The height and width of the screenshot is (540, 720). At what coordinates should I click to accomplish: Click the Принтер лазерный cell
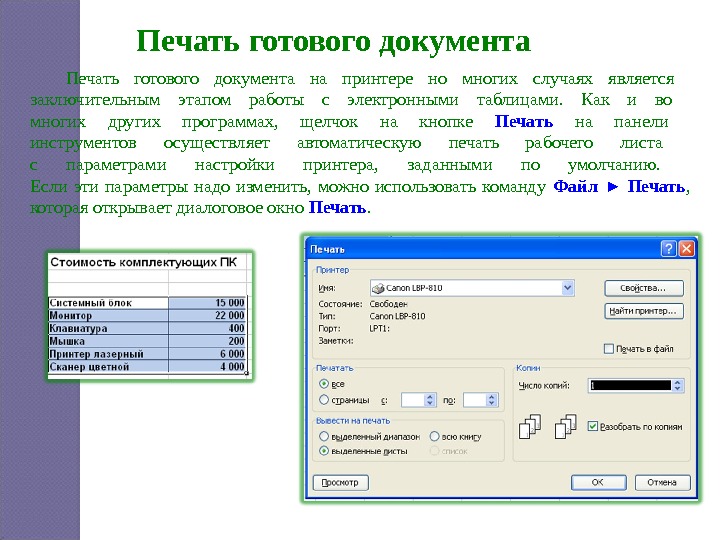[x=108, y=354]
